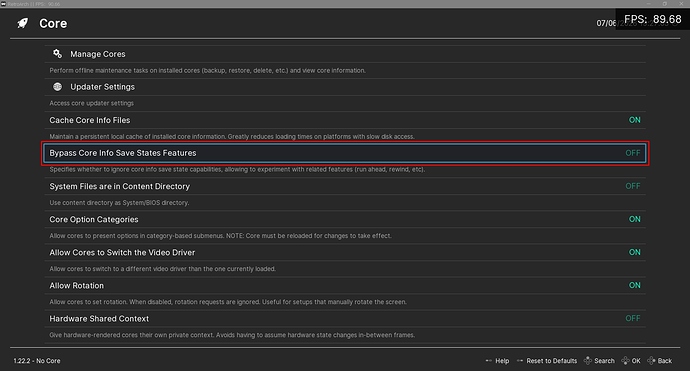Toggle Bypass Core Info Save States OFF value

pyautogui.click(x=633, y=153)
